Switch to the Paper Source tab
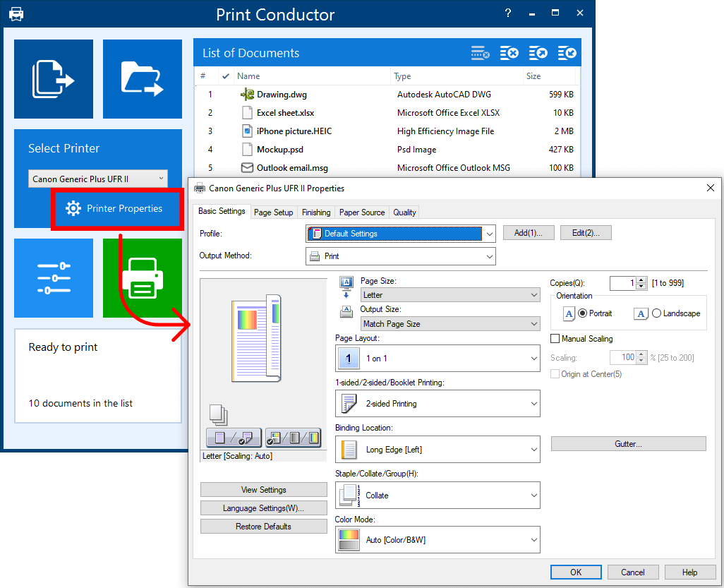 [362, 212]
